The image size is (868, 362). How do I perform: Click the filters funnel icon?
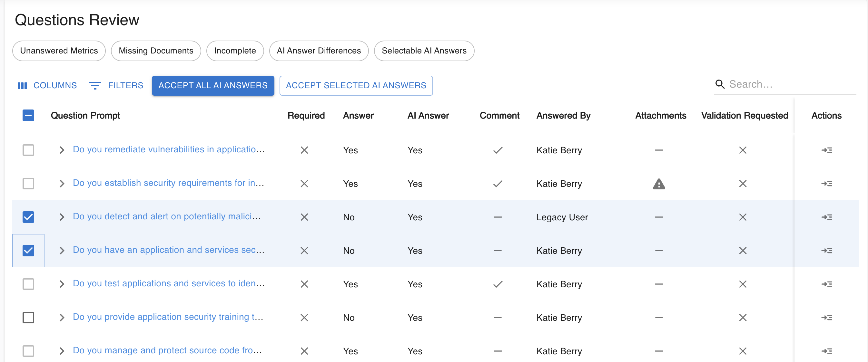95,85
